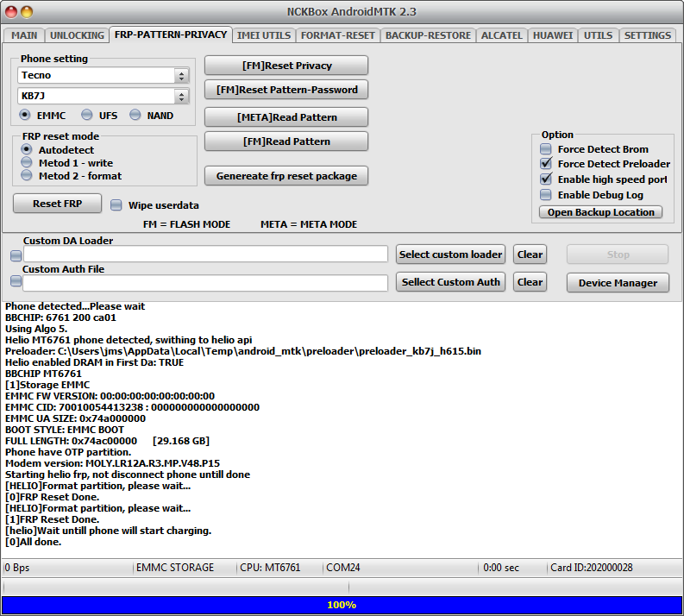Click the COM24 status bar entry
Viewport: 684px width, 616px height.
click(343, 568)
